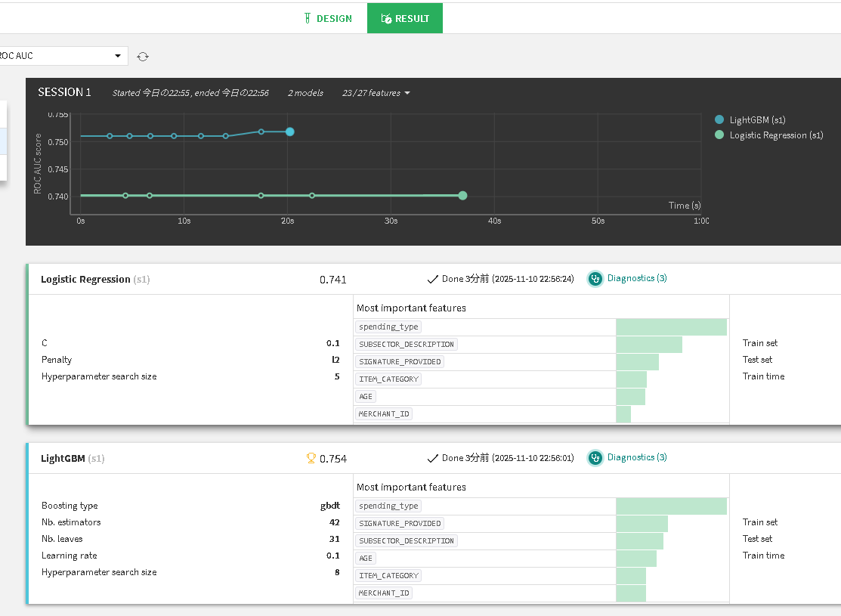Viewport: 841px width, 616px height.
Task: Click the refresh icon beside metric selector
Action: click(143, 57)
